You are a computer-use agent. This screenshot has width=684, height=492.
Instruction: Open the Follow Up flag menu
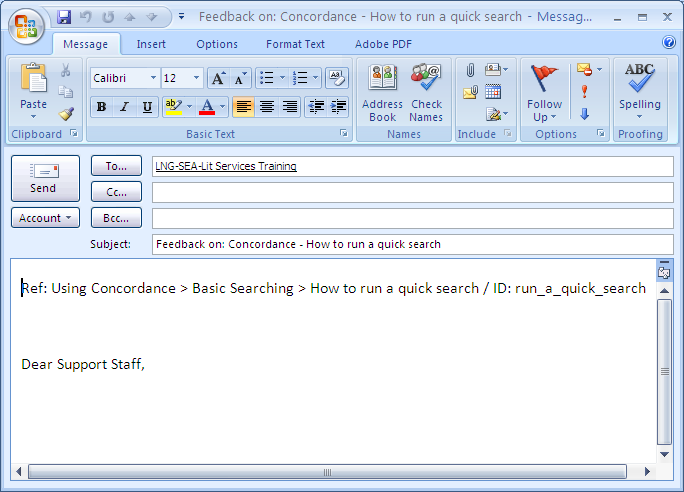click(544, 92)
